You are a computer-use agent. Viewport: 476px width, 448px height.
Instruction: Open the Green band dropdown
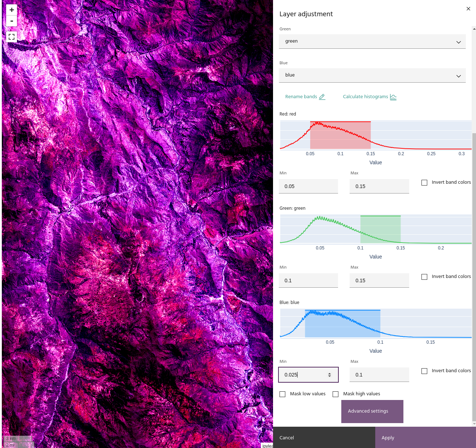372,42
